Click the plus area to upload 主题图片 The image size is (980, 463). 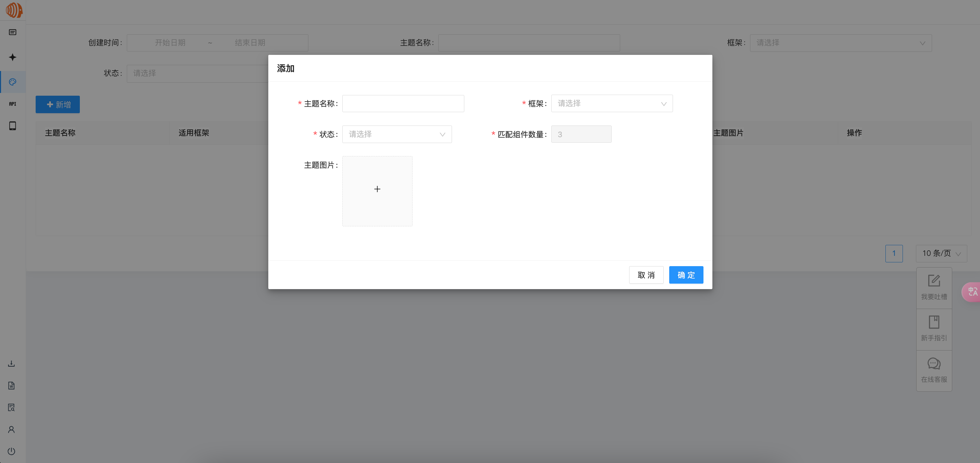click(x=377, y=189)
